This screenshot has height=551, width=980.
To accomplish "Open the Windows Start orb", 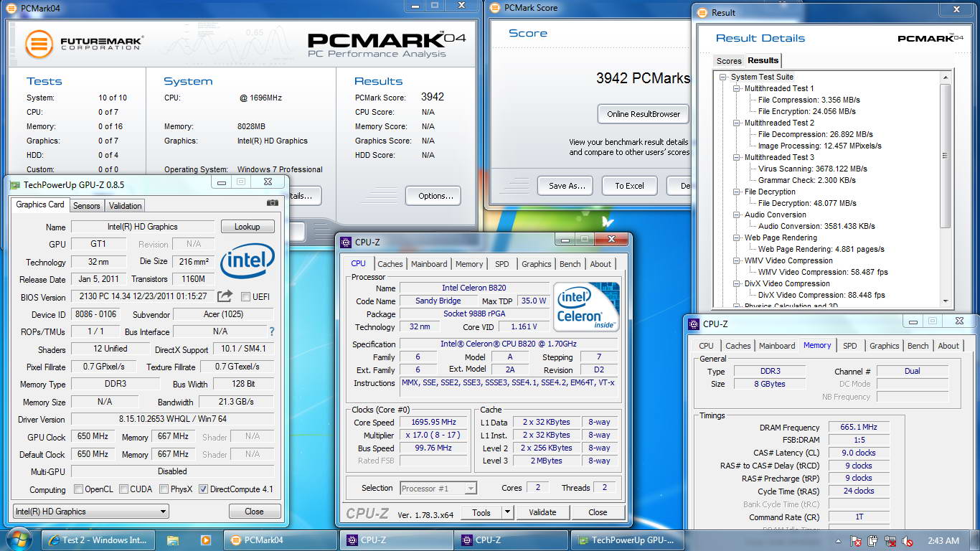I will (19, 540).
